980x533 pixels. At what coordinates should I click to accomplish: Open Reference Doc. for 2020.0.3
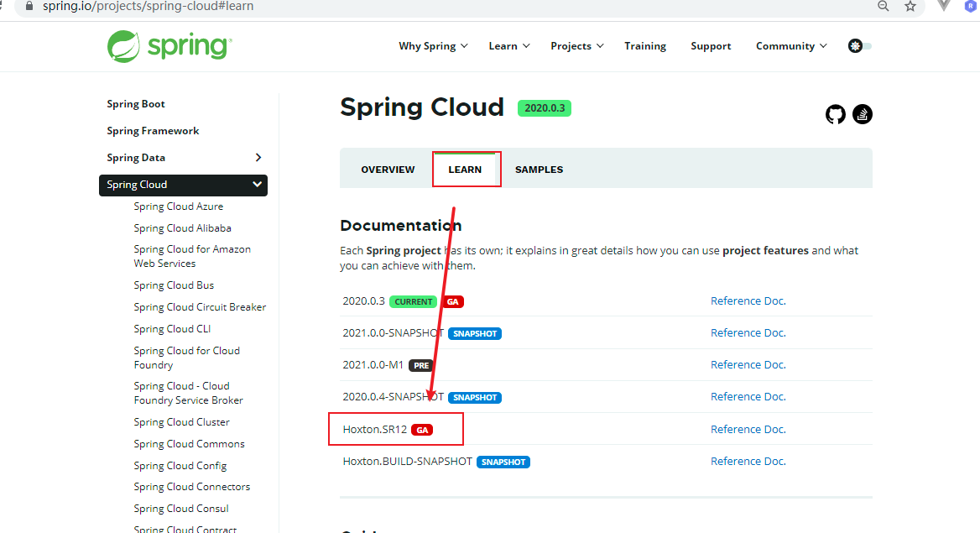tap(748, 300)
